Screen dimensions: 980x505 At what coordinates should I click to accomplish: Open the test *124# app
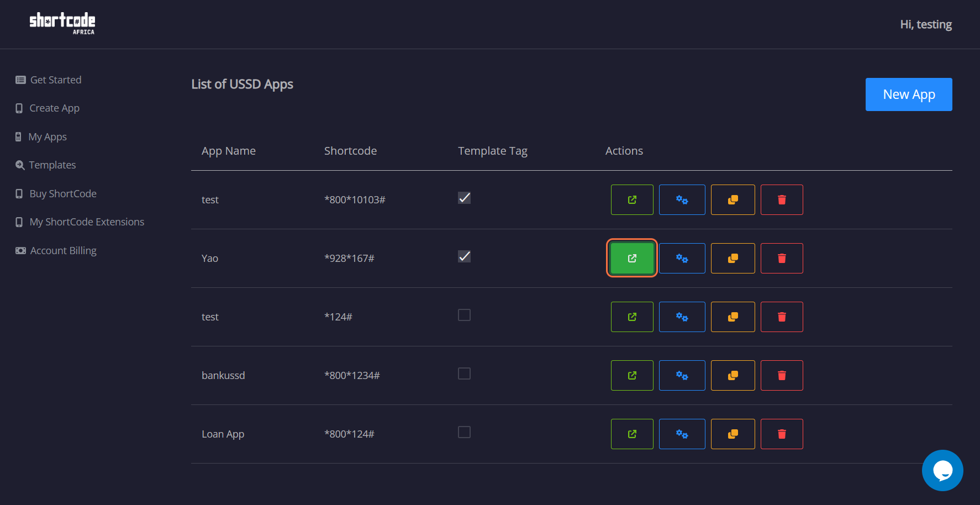(632, 317)
